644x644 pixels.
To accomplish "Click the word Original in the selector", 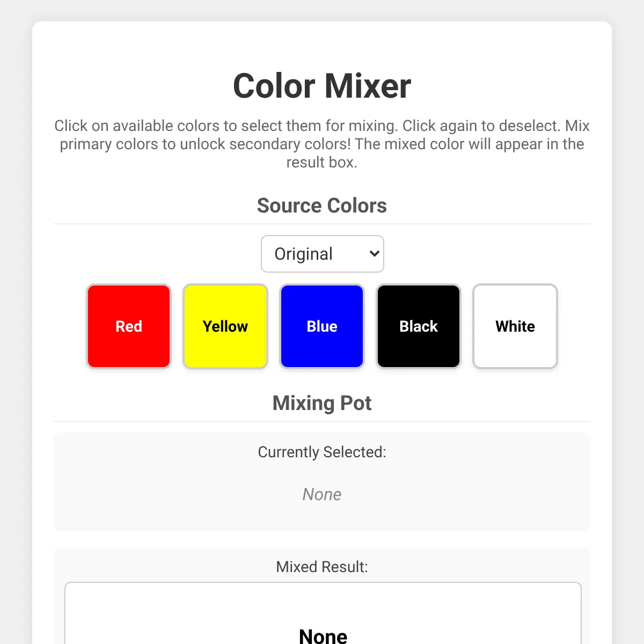I will 304,254.
